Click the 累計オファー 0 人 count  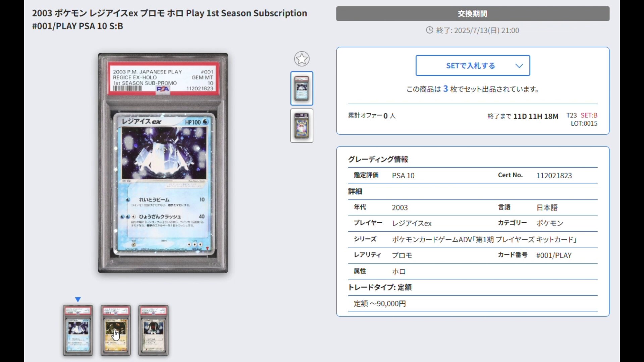tap(372, 116)
